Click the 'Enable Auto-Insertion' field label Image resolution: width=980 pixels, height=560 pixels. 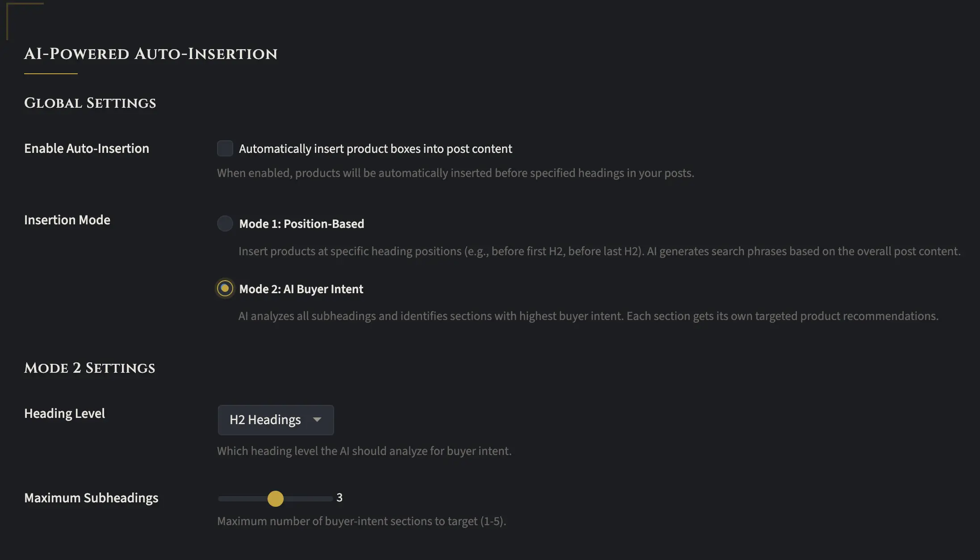[87, 148]
